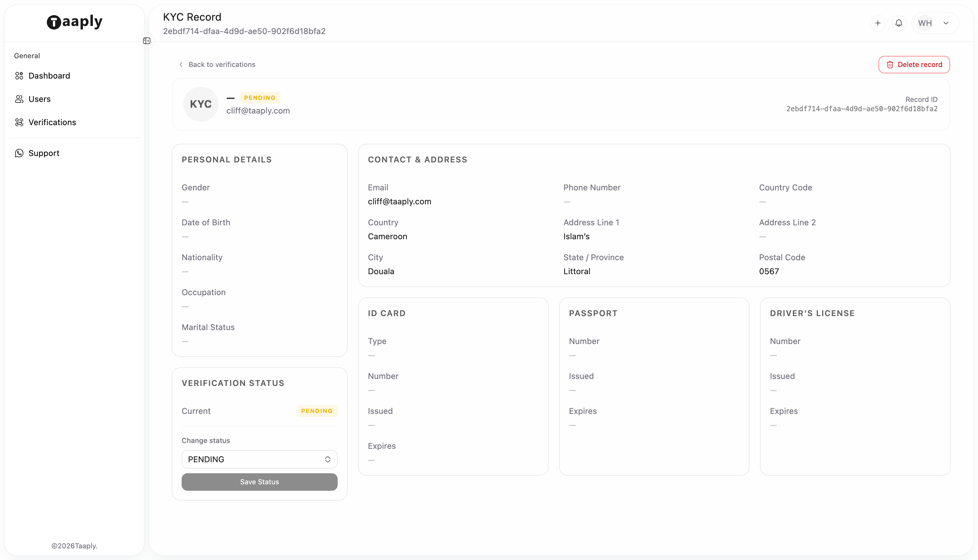Click the Delete record button

tap(914, 64)
